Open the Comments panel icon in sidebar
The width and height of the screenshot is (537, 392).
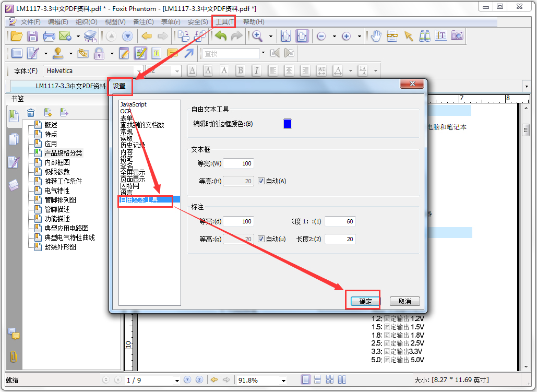(x=14, y=334)
